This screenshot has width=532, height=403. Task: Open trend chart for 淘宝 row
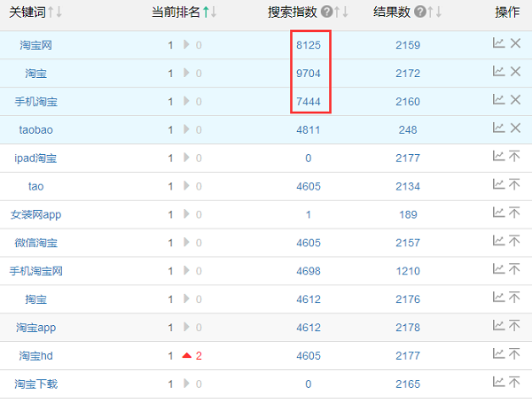click(498, 72)
